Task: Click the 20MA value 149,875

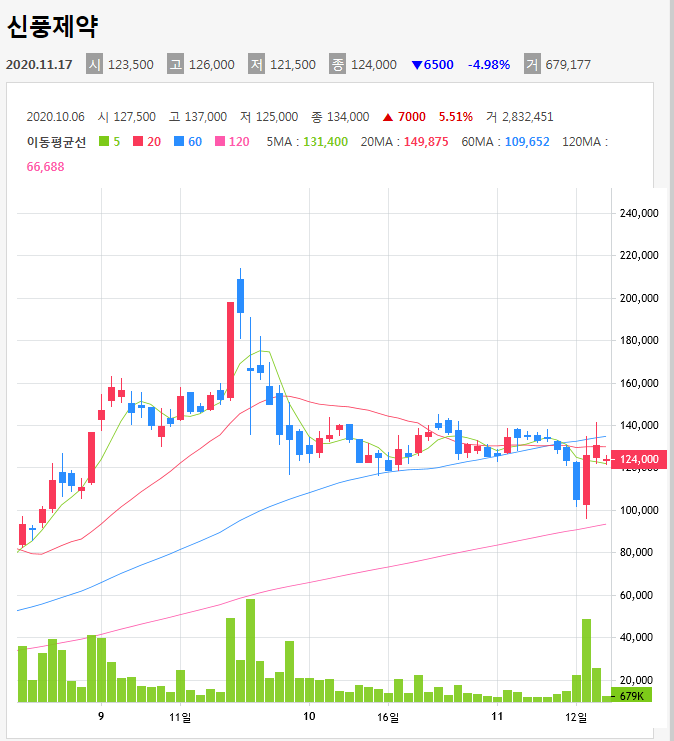Action: pos(426,142)
